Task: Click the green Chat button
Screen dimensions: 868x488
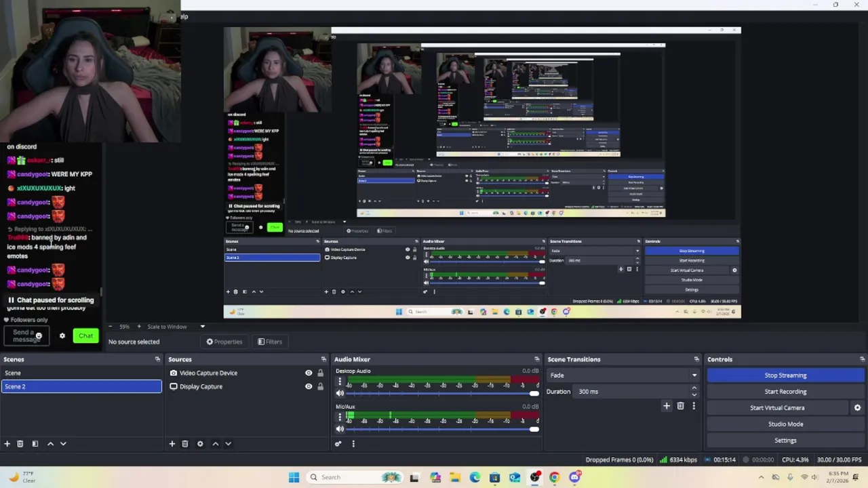Action: click(85, 336)
